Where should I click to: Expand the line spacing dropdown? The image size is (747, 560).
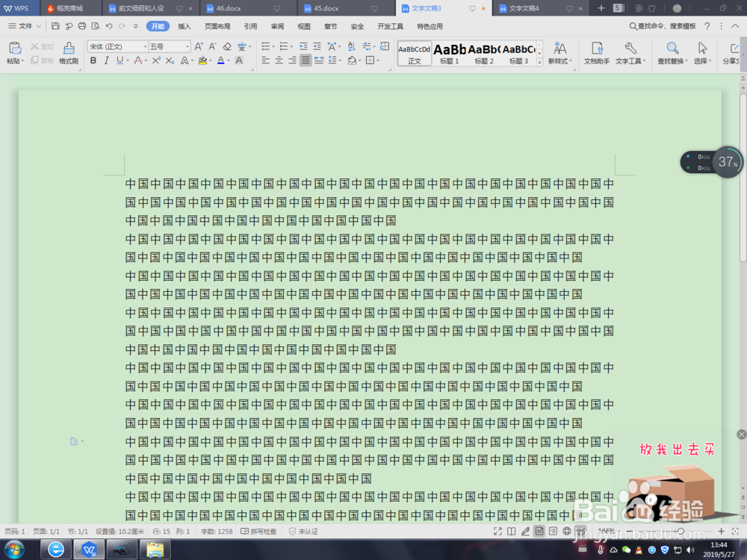pos(340,60)
